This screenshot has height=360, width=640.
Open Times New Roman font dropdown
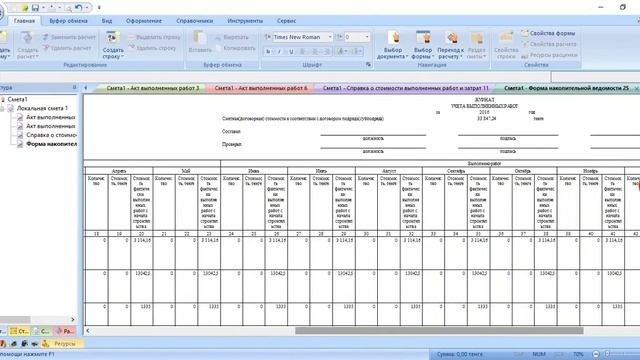tap(330, 37)
